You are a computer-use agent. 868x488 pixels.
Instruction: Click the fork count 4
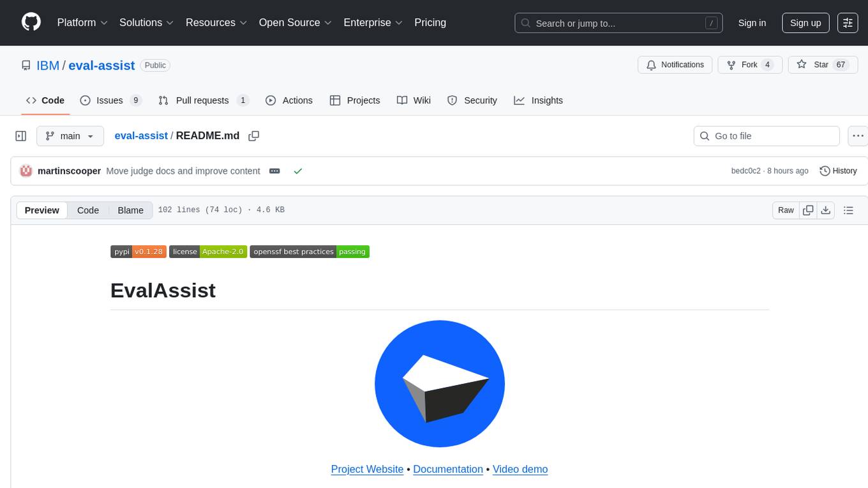(x=768, y=65)
